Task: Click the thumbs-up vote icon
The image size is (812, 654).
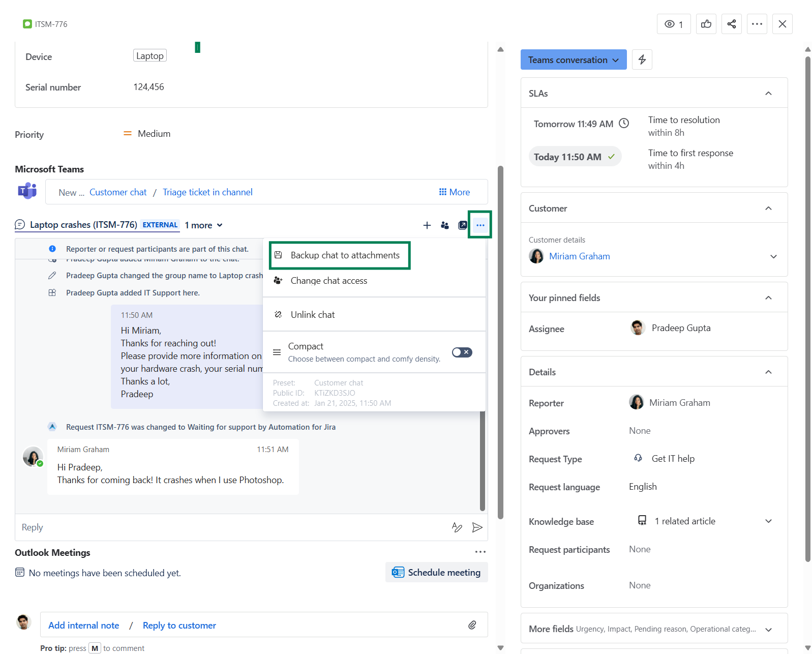Action: (706, 24)
